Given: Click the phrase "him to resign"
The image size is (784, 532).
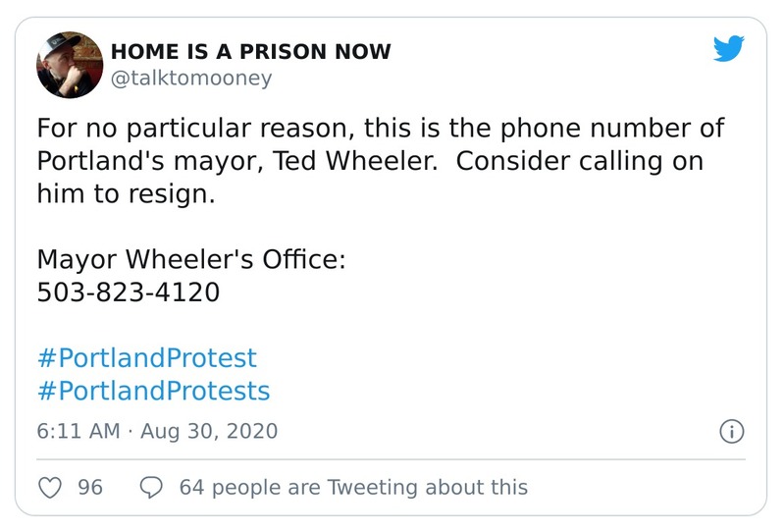Looking at the screenshot, I should [125, 194].
